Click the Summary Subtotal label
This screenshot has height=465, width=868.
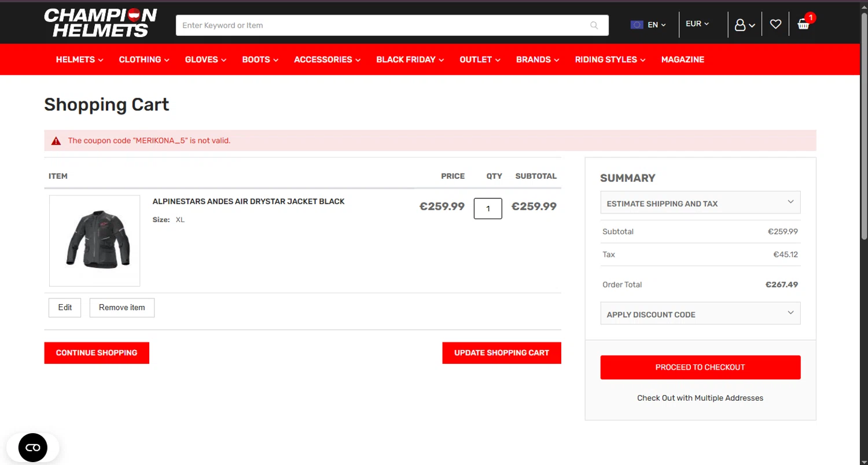(x=618, y=231)
